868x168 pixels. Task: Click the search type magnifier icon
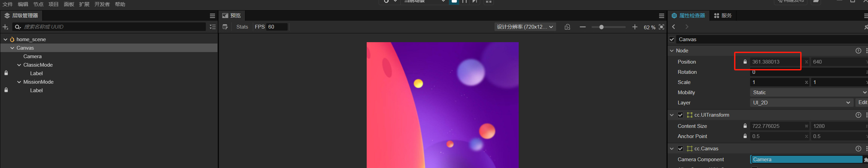pos(18,27)
